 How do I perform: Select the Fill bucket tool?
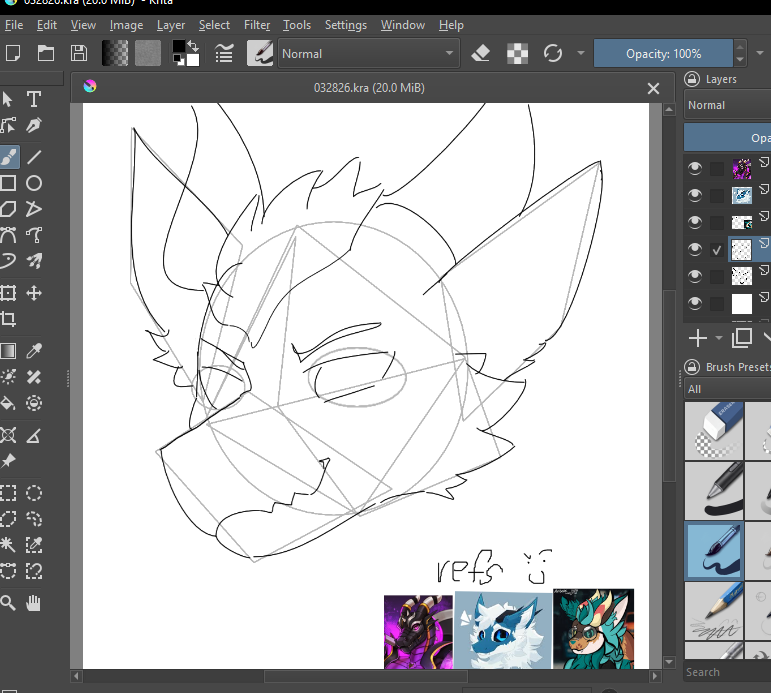8,403
